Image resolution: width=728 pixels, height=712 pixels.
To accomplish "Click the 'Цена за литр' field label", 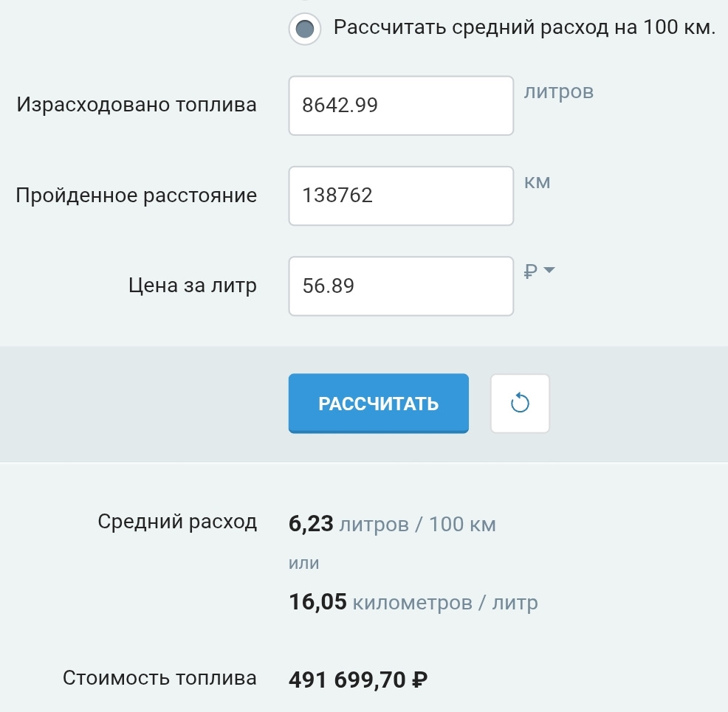I will coord(193,286).
